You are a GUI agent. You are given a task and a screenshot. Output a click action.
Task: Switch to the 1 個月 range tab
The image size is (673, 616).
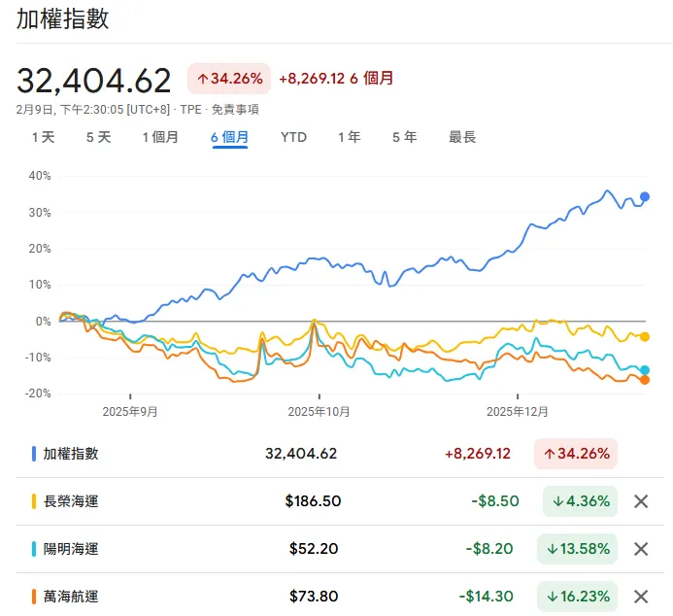160,137
